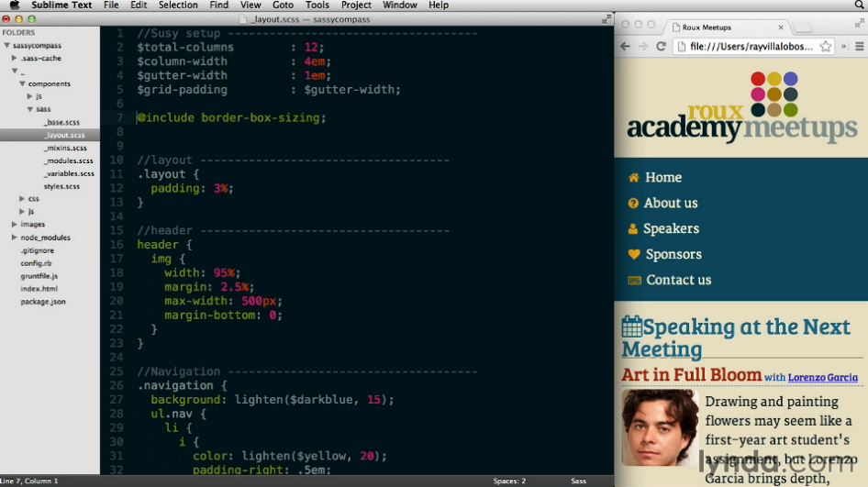The image size is (868, 487).
Task: Open the Sponsors link
Action: 673,255
